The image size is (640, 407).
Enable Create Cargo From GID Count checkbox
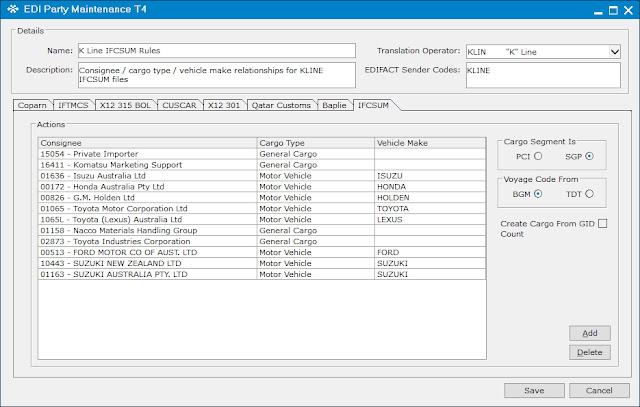coord(602,223)
